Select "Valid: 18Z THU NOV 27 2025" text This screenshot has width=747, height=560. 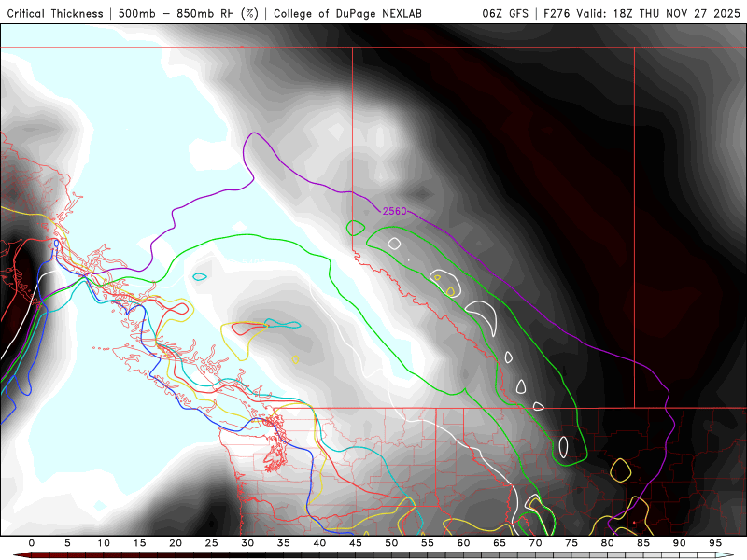658,13
